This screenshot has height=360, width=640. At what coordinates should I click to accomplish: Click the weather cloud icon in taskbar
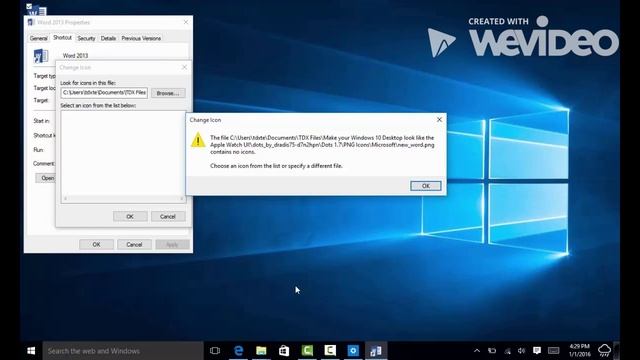[604, 350]
